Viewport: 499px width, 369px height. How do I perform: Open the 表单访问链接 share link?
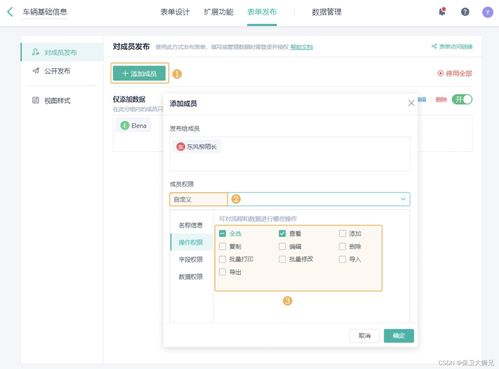(452, 46)
